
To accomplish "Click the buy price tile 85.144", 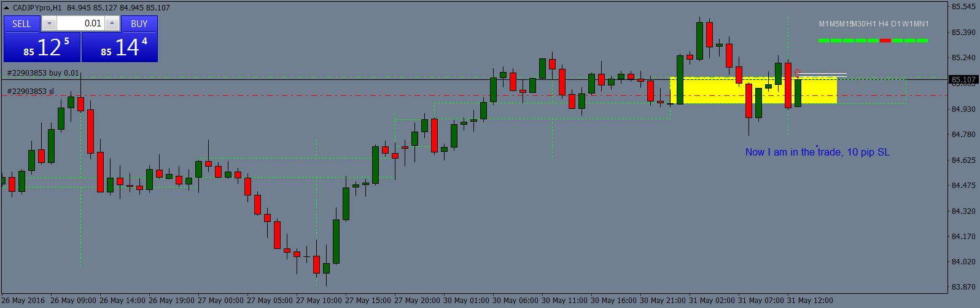I will (120, 47).
